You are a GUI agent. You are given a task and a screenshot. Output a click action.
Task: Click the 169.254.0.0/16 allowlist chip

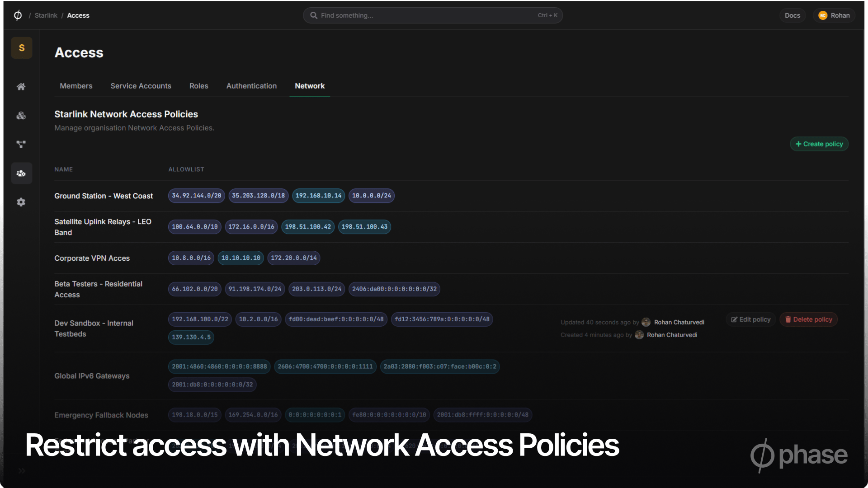(x=253, y=415)
